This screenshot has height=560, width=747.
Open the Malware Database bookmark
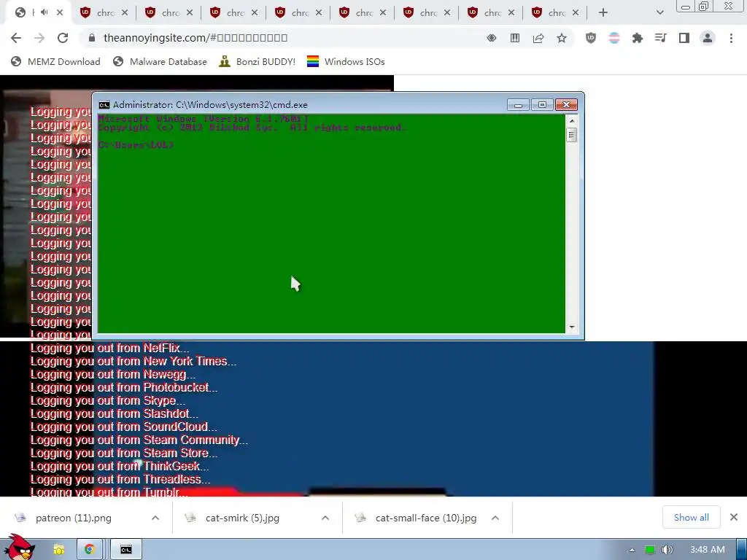(160, 62)
